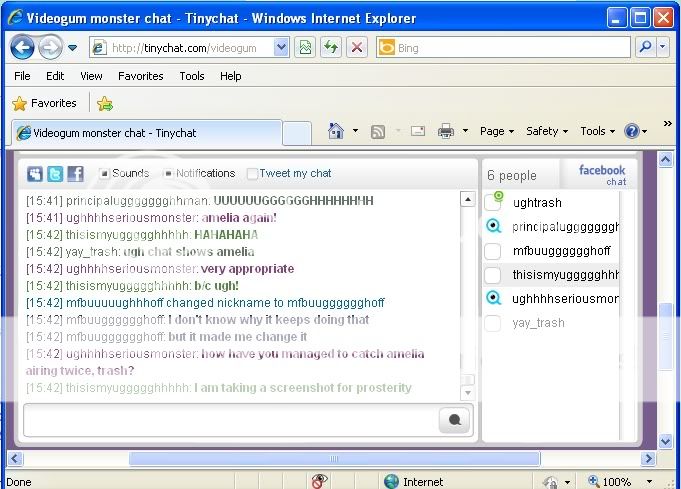
Task: Open the Tools command bar menu
Action: click(x=598, y=131)
